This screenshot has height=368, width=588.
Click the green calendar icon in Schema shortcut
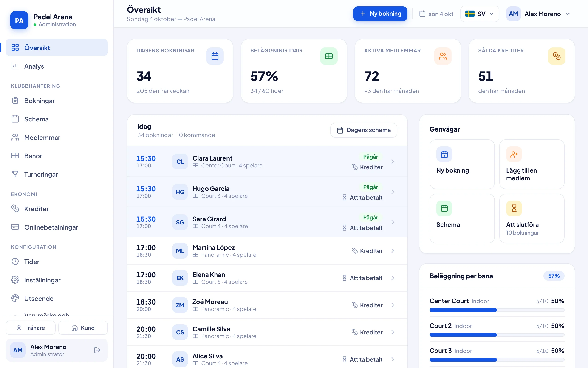pyautogui.click(x=444, y=208)
